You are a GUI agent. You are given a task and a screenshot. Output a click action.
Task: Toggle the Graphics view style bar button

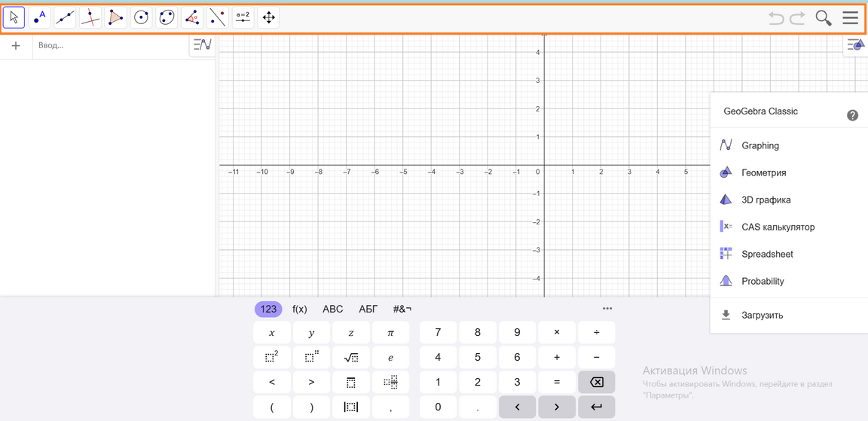(x=855, y=45)
